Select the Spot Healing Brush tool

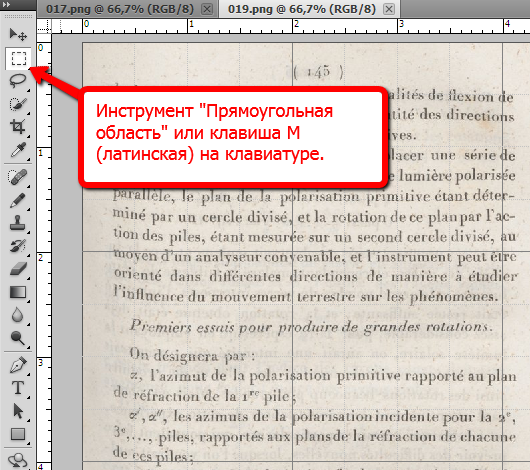[18, 177]
